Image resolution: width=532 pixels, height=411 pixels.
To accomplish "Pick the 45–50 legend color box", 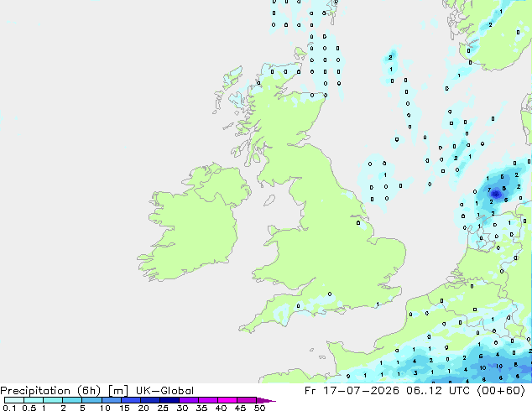I will (247, 400).
